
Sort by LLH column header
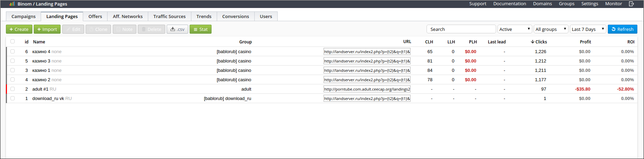(451, 42)
